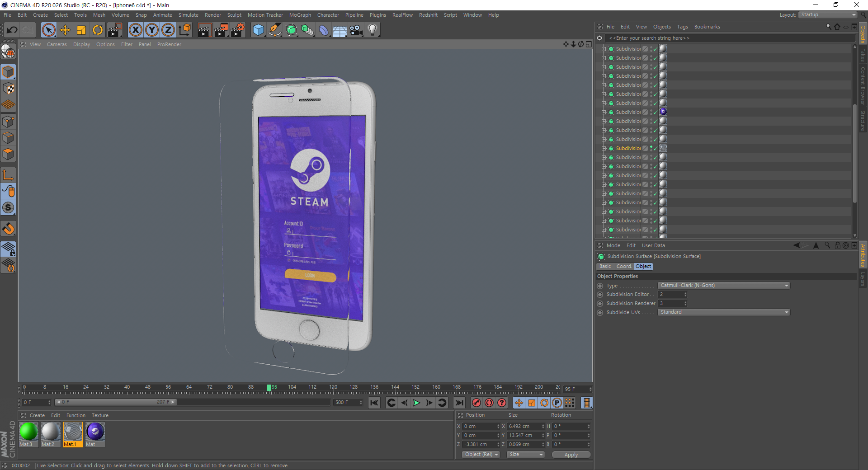Click the Subdivision Editor value field
Screen dimensions: 868x470
[673, 294]
